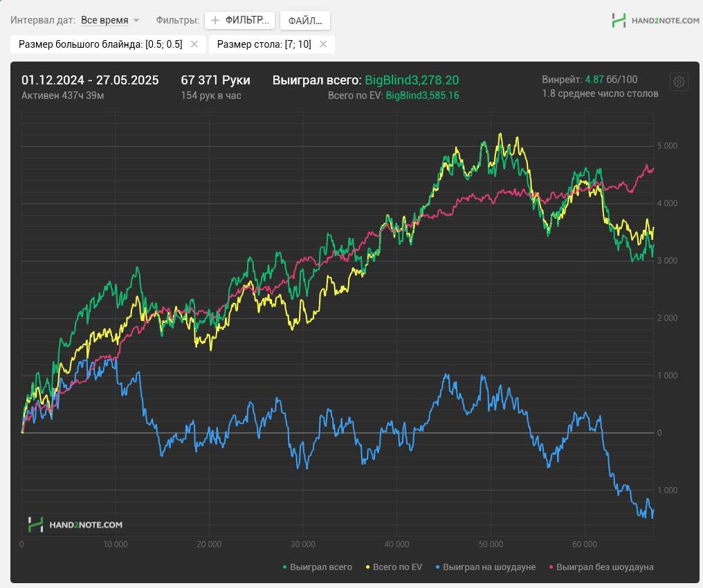Remove the big blind size filter
The image size is (703, 588).
coord(194,44)
